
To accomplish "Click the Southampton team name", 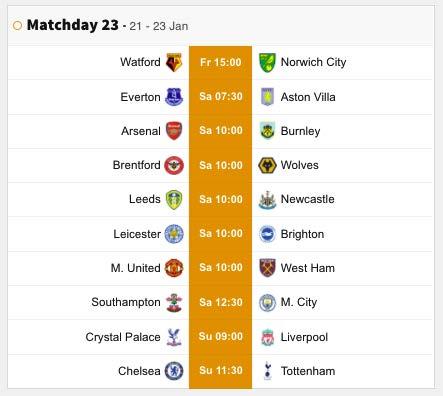I will [126, 302].
